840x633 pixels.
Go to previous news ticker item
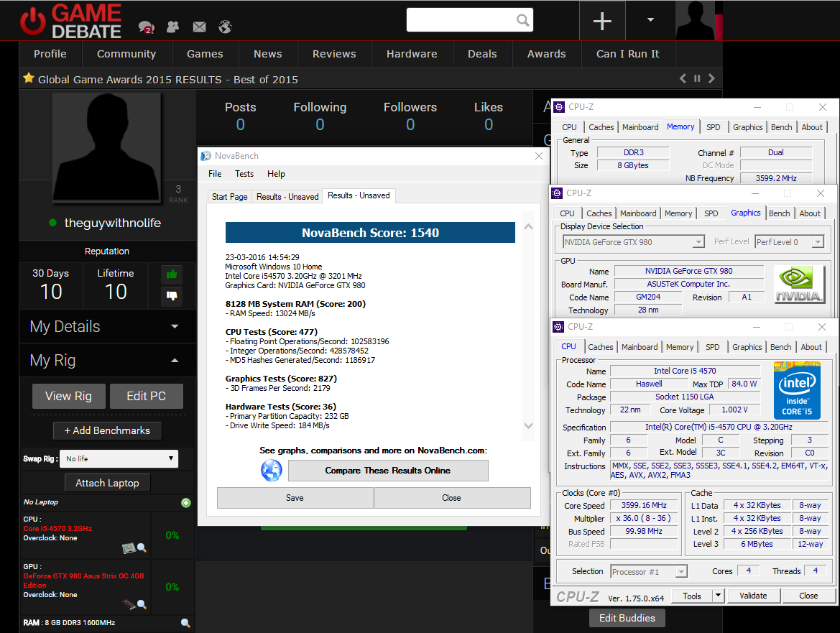pos(683,79)
